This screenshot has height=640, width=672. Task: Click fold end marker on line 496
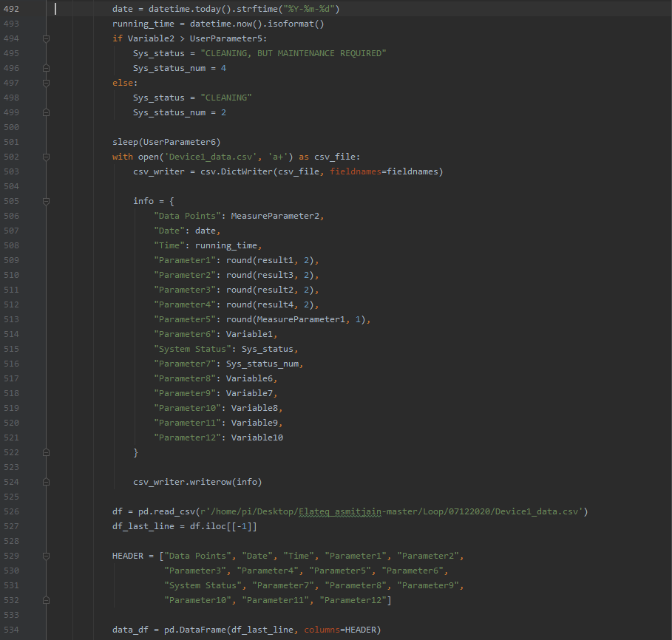click(x=47, y=68)
